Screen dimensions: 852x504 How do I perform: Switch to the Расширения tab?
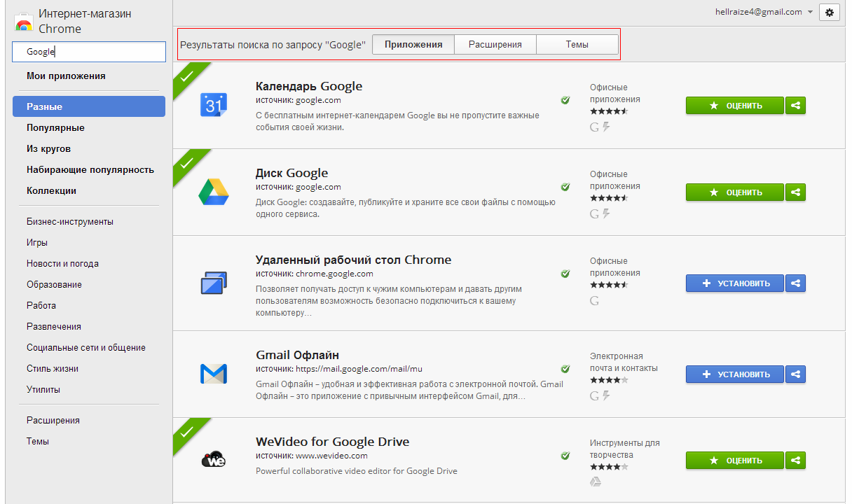click(x=495, y=45)
